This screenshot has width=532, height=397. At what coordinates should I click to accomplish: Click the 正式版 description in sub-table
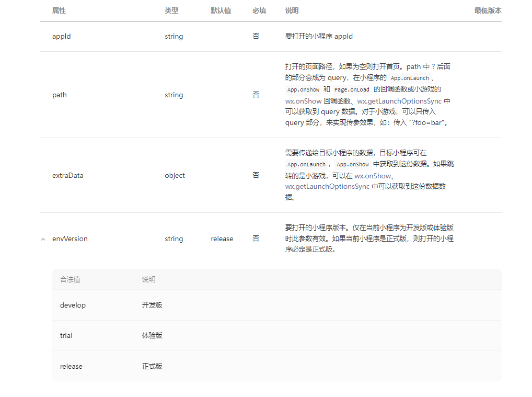pyautogui.click(x=152, y=367)
